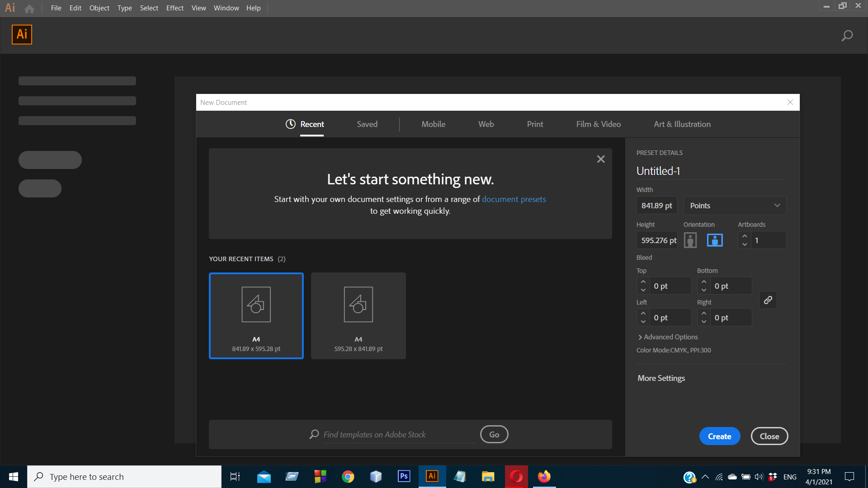The height and width of the screenshot is (488, 868).
Task: Increase Left bleed value
Action: 643,313
